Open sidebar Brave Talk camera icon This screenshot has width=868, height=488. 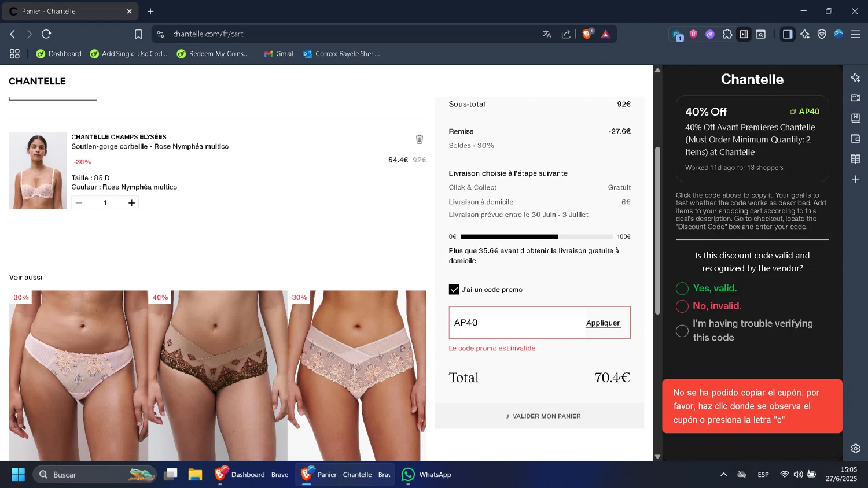coord(855,98)
